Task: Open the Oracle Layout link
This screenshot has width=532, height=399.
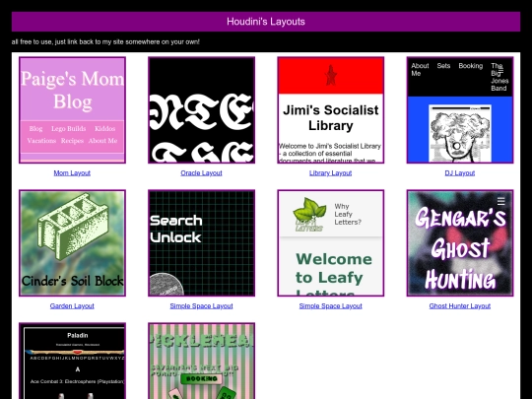Action: (201, 173)
